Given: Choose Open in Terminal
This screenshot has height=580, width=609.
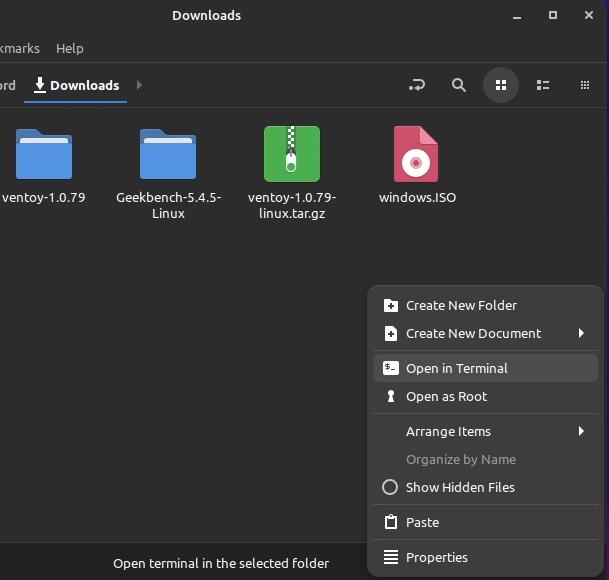Looking at the screenshot, I should (x=485, y=368).
